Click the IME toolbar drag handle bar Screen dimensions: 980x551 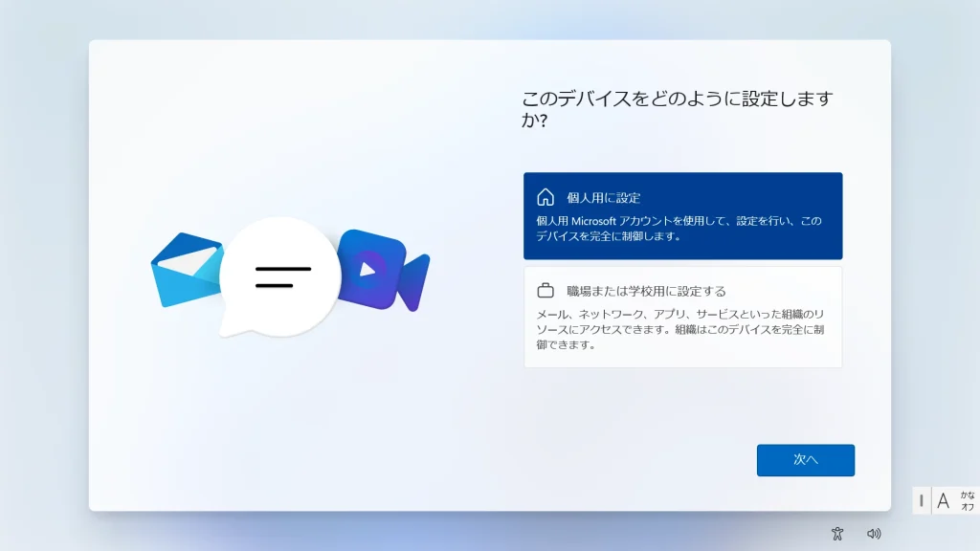(922, 500)
